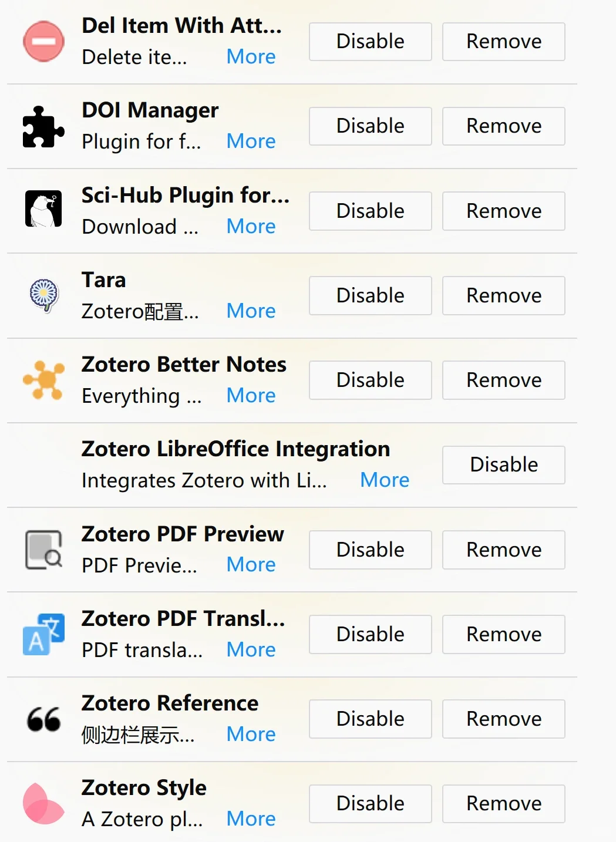Open More details for Del Item With Attachment

(x=251, y=57)
